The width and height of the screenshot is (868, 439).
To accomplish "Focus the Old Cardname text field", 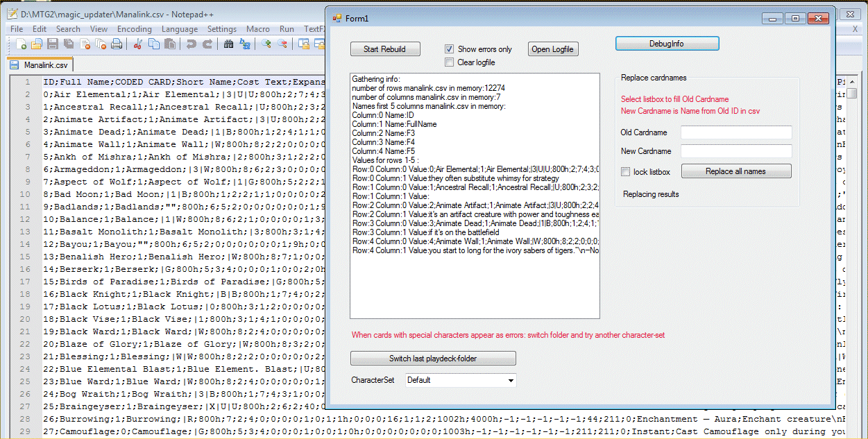I will 735,132.
